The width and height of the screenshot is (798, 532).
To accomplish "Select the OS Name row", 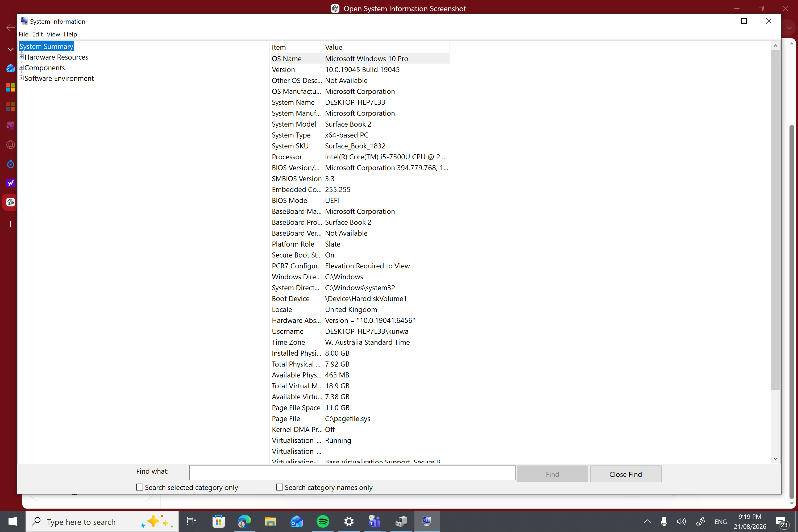I will pyautogui.click(x=360, y=58).
